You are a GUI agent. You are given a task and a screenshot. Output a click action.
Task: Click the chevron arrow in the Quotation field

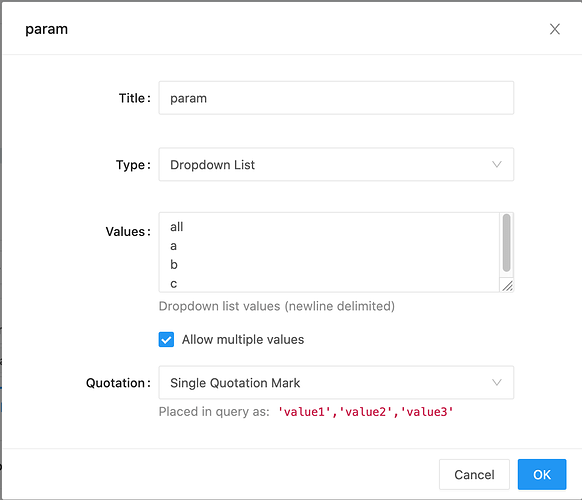click(x=497, y=382)
